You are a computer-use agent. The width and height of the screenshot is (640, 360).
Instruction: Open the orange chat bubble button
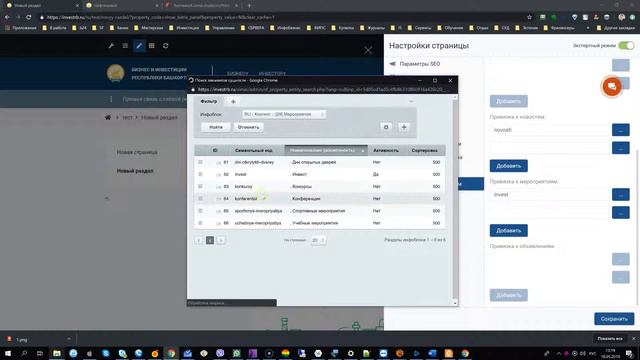(611, 87)
